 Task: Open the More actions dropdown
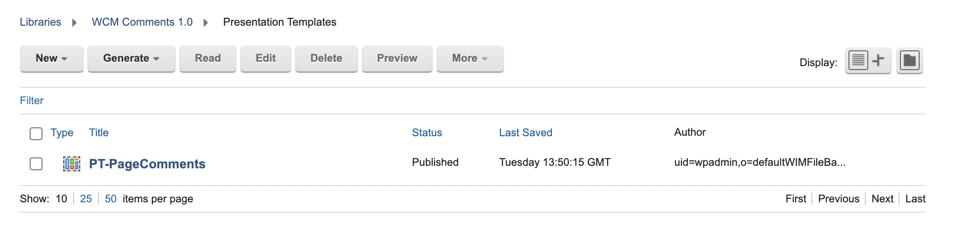[470, 58]
